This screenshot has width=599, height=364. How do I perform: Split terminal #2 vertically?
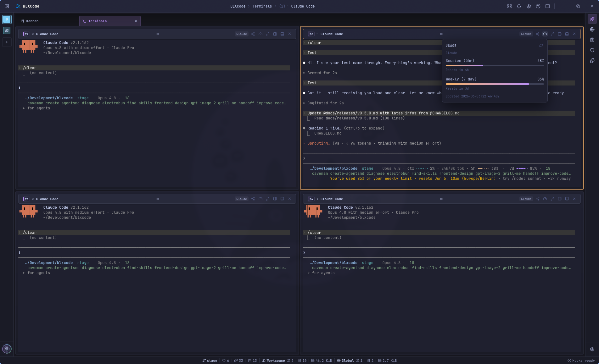click(560, 34)
